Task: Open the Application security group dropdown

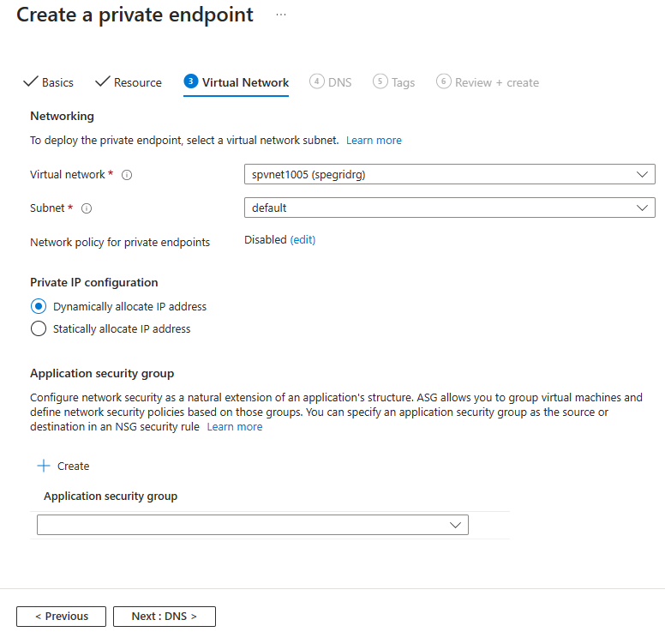Action: point(253,525)
